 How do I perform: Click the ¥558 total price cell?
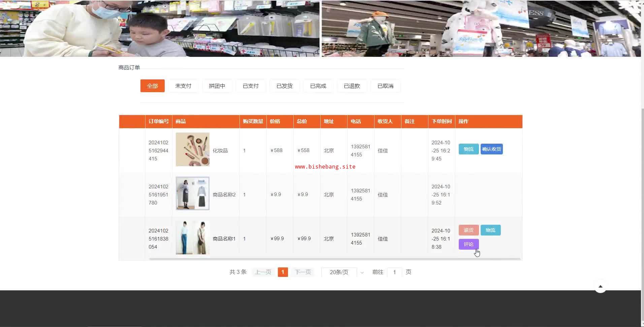click(303, 150)
